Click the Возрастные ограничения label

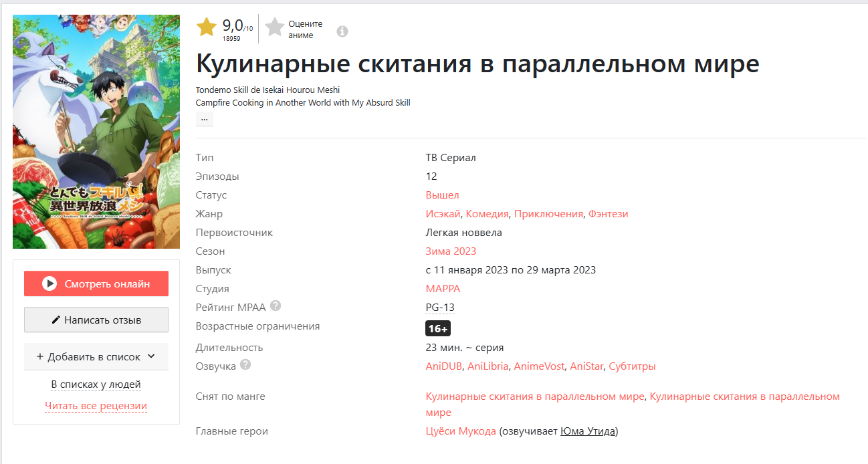(257, 326)
